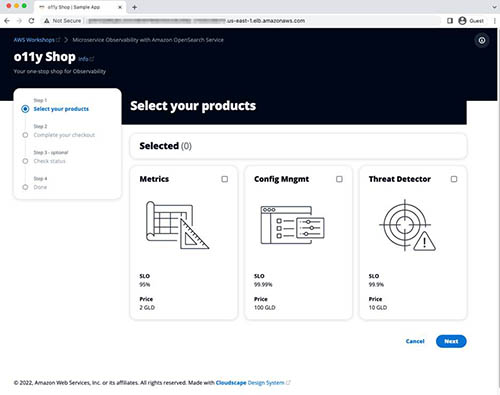Click the Config Mngmt card title

point(281,179)
